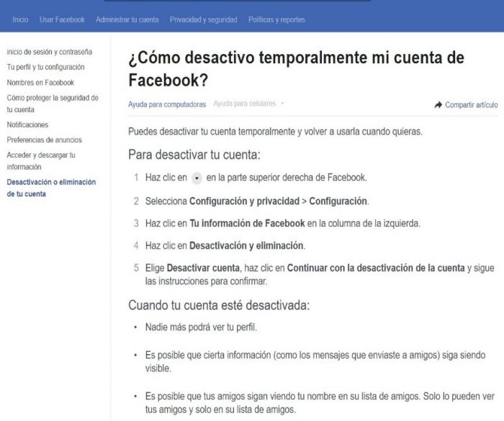Open Privacidad y seguridad menu
Image resolution: width=504 pixels, height=421 pixels.
click(204, 19)
